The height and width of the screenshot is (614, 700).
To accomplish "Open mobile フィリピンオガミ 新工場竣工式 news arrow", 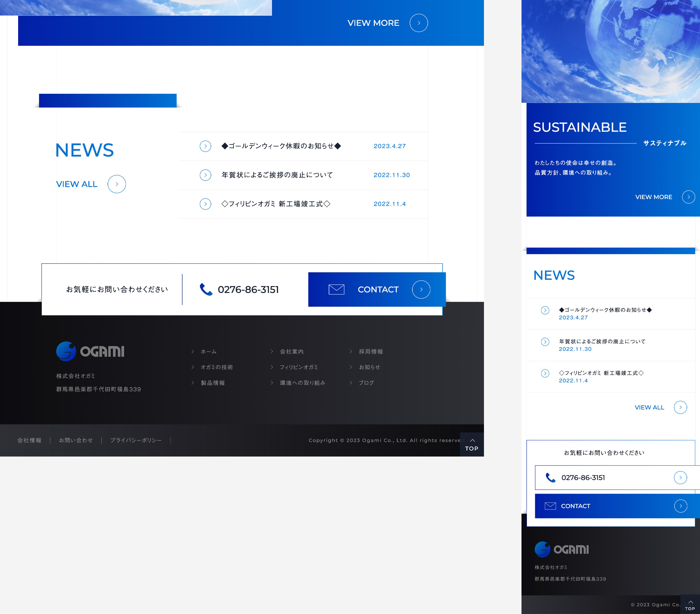I will (x=545, y=373).
